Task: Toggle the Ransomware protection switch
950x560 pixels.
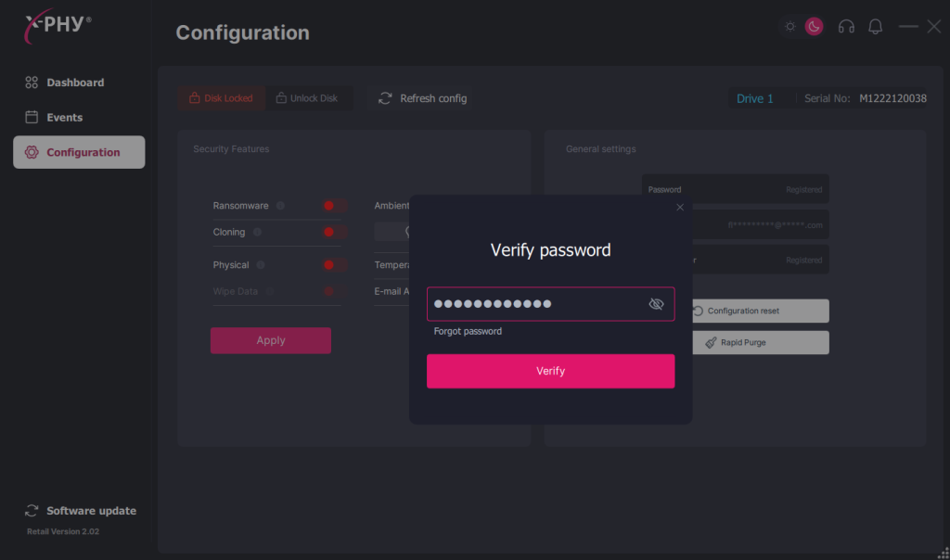Action: (x=333, y=206)
